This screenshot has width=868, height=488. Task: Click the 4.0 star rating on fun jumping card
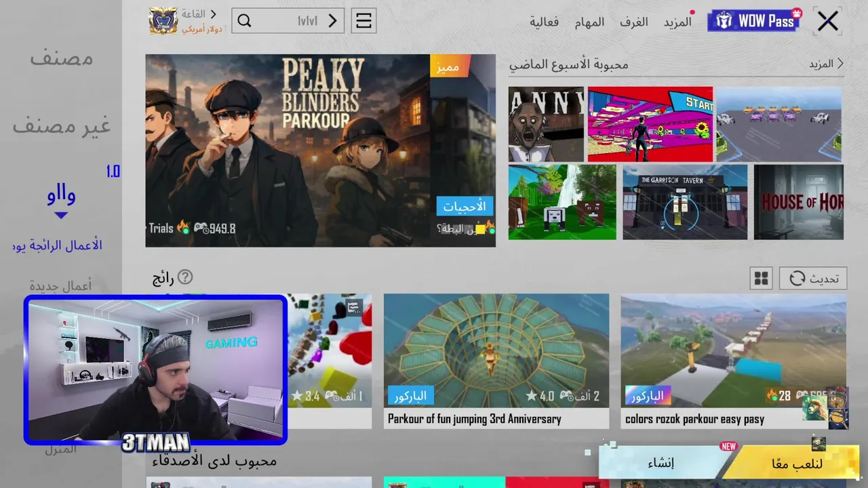tap(540, 396)
